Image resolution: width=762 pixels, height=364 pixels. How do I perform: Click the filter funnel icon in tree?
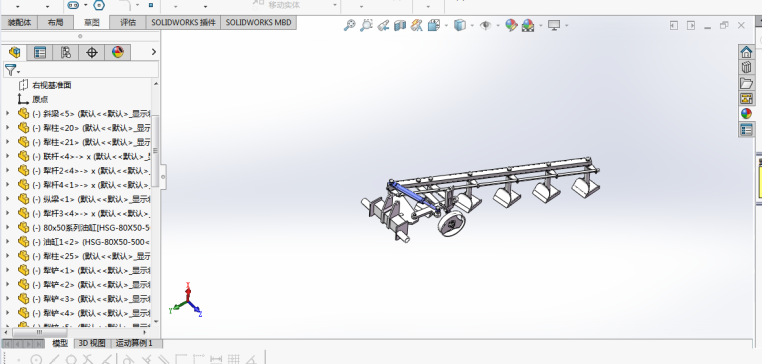[11, 70]
